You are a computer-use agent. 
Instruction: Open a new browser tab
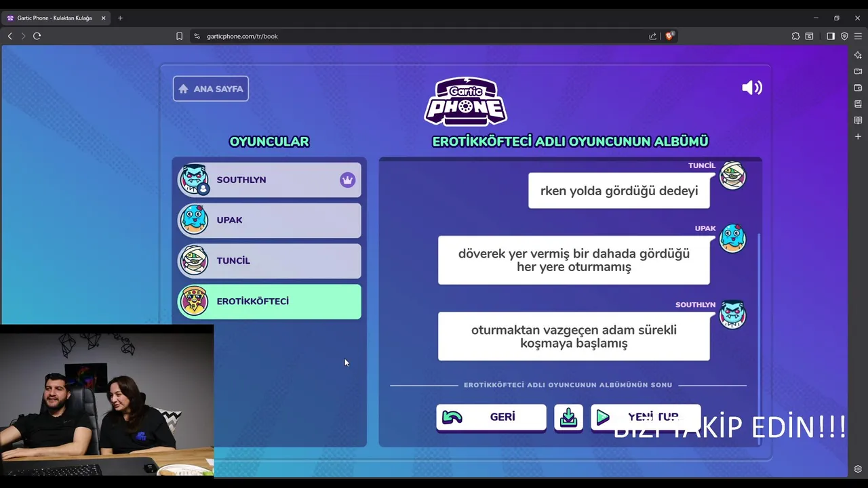[x=120, y=18]
